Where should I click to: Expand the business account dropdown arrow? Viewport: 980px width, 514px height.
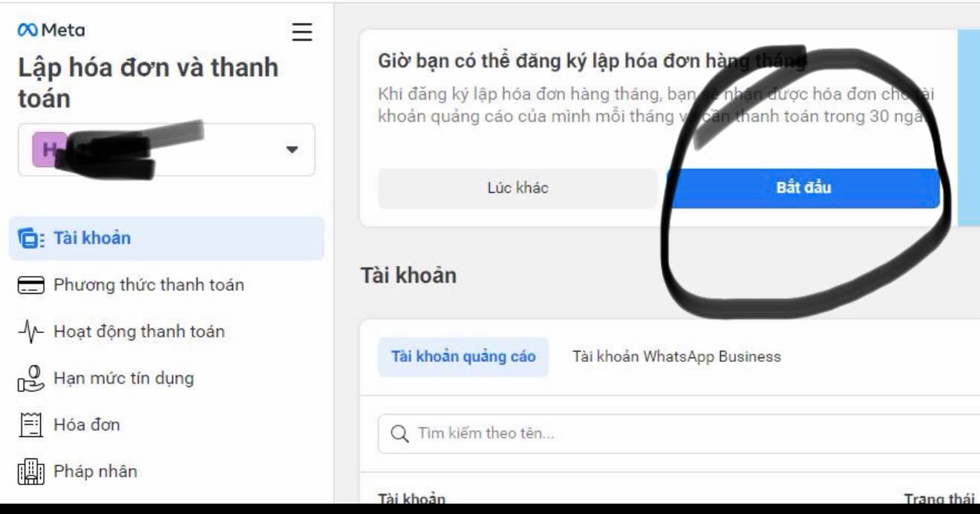292,149
